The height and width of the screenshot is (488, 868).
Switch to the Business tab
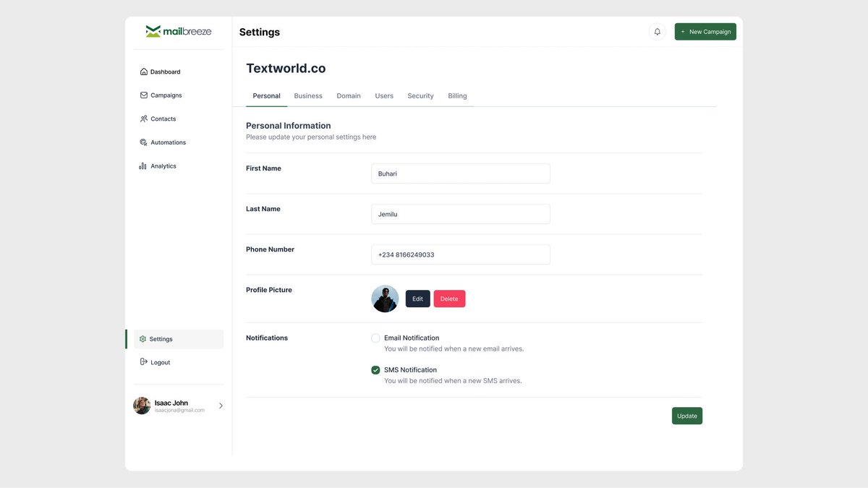(x=308, y=96)
